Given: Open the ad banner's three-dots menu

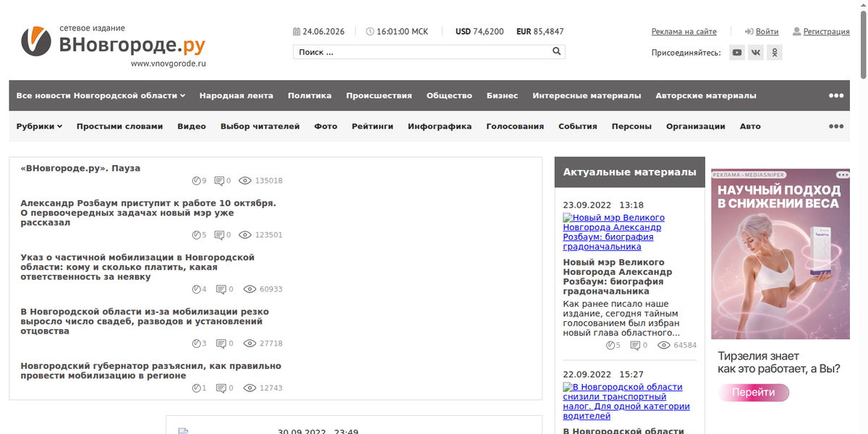Looking at the screenshot, I should [x=843, y=175].
